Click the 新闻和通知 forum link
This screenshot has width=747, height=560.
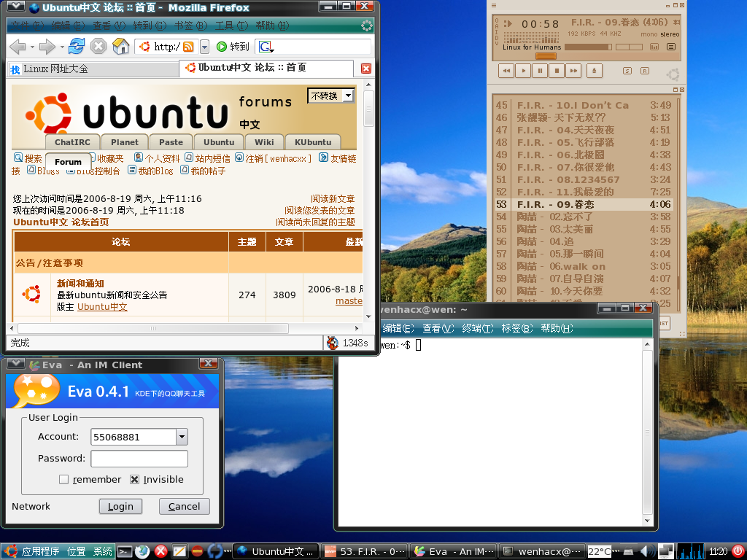tap(80, 284)
